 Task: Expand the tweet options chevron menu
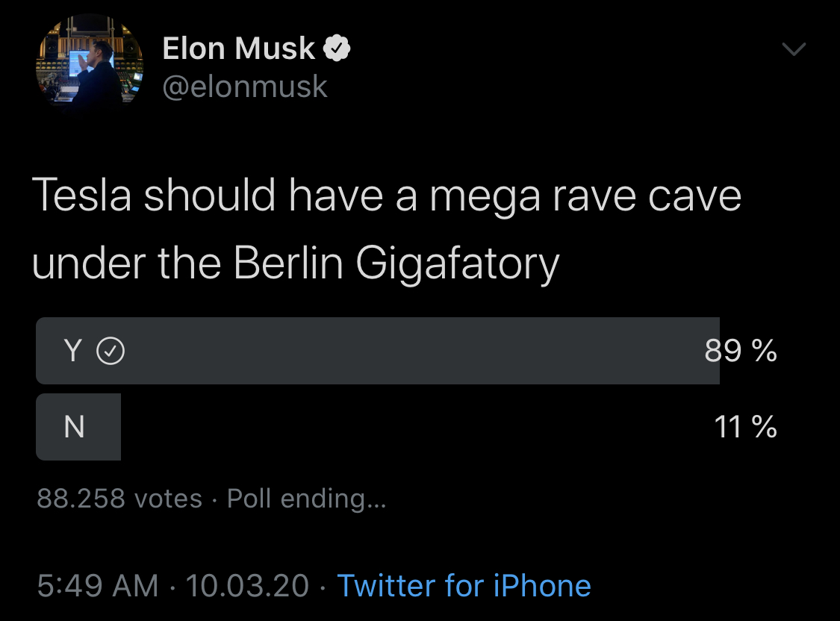pos(793,50)
